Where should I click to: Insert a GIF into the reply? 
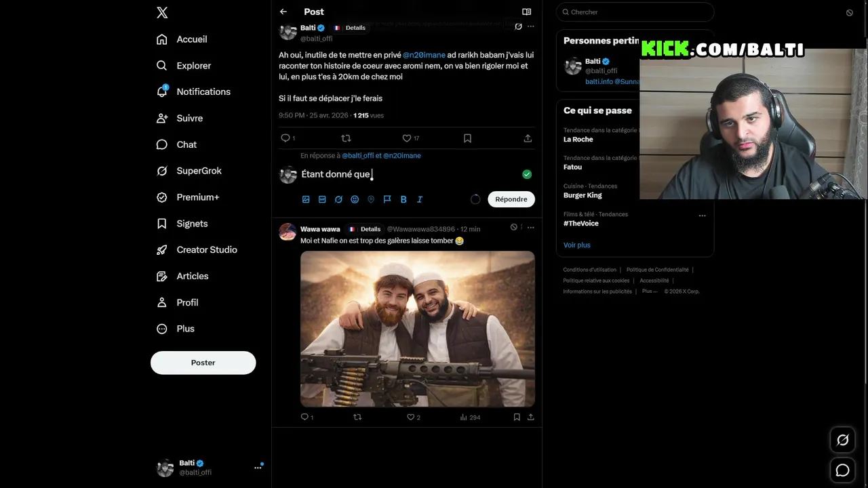(322, 199)
